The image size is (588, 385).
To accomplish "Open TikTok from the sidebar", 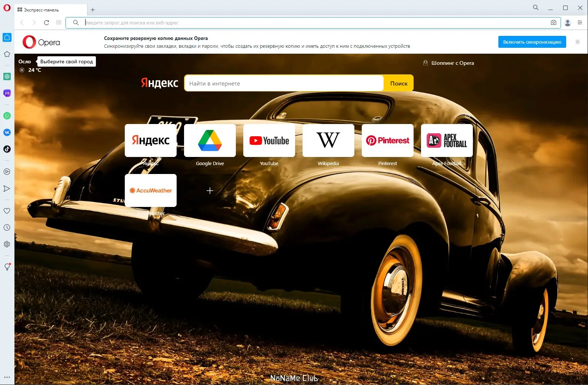I will 7,149.
